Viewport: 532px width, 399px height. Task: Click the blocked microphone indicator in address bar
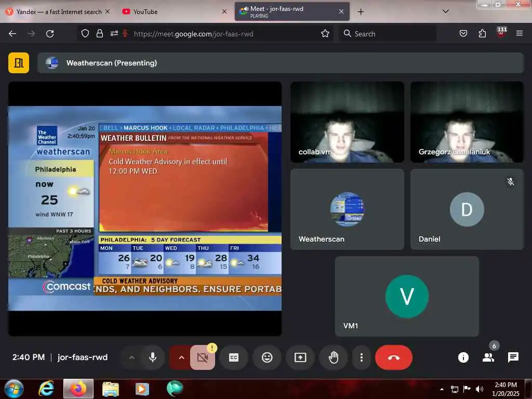125,33
